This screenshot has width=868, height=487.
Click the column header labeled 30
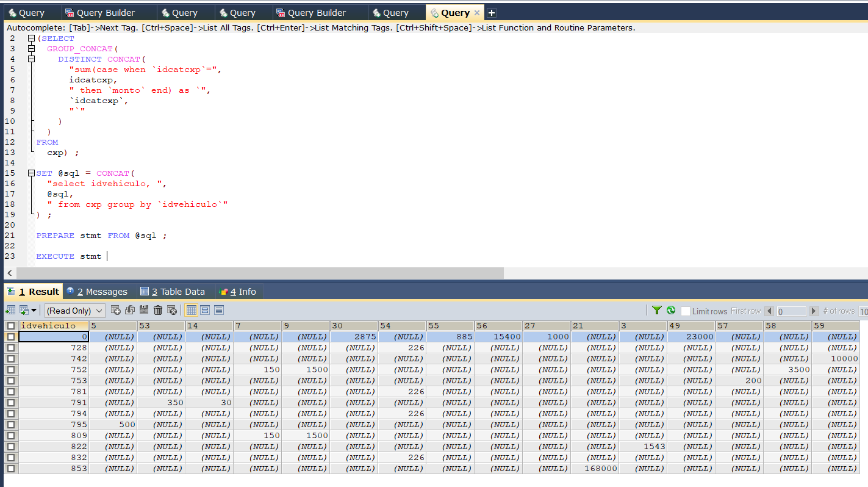(x=354, y=326)
